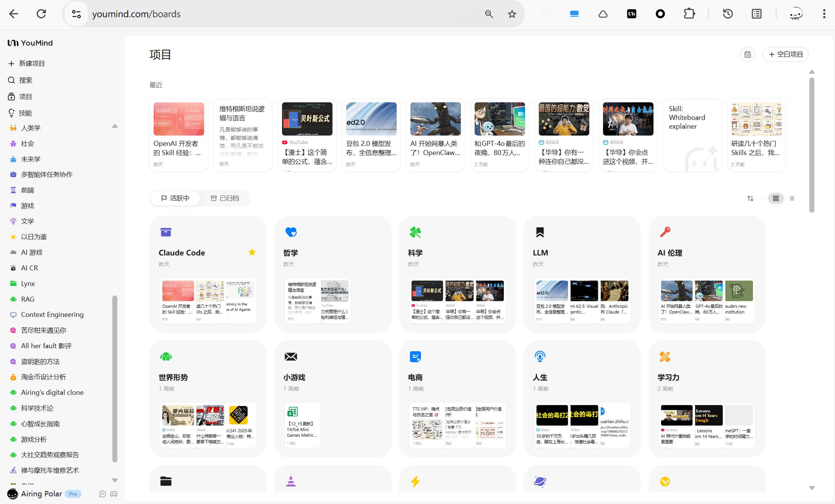
Task: Select the 已归档 tab
Action: [225, 198]
